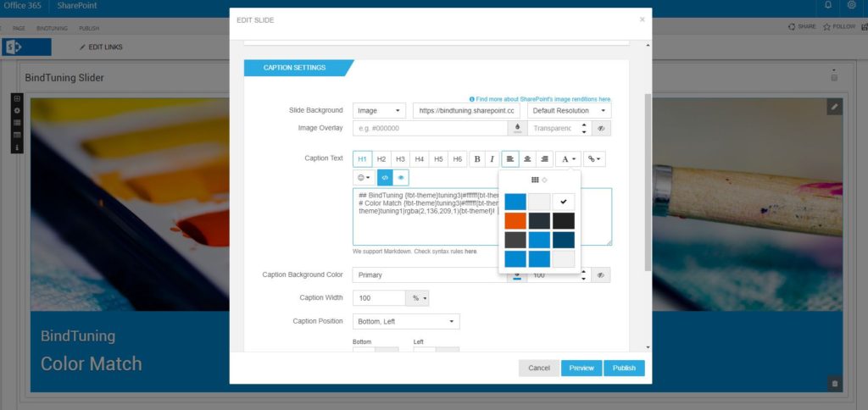Toggle Caption Background Color visibility eye
This screenshot has height=410, width=868.
click(x=601, y=275)
